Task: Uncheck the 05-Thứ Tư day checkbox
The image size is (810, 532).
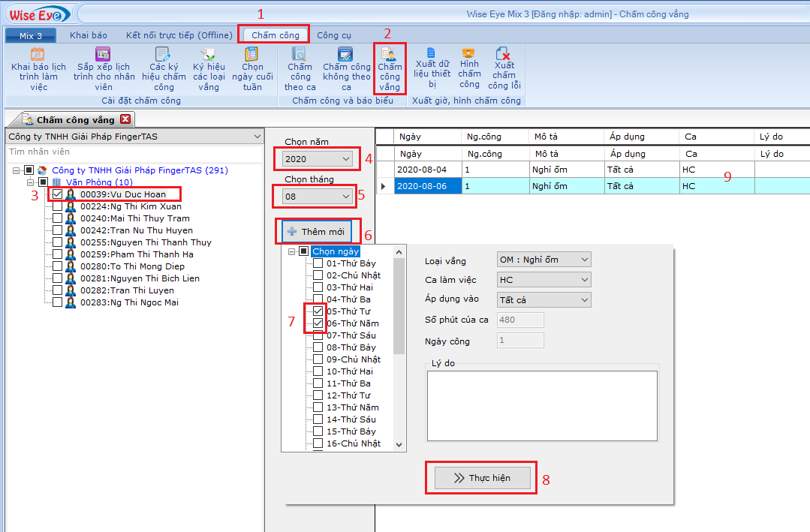Action: (x=318, y=311)
